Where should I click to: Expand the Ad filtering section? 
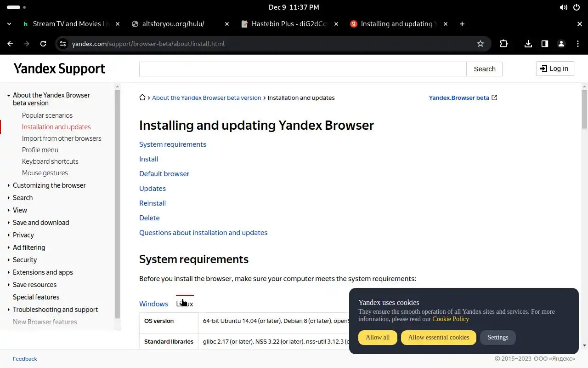pos(9,247)
